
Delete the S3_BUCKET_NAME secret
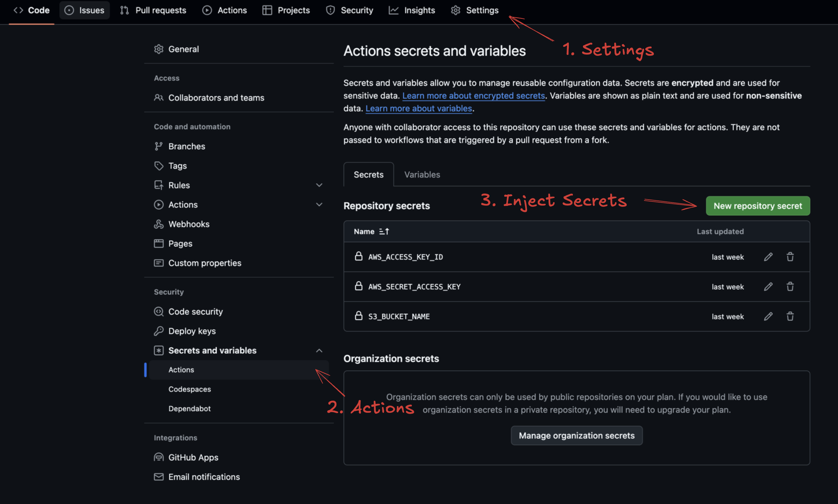coord(790,316)
